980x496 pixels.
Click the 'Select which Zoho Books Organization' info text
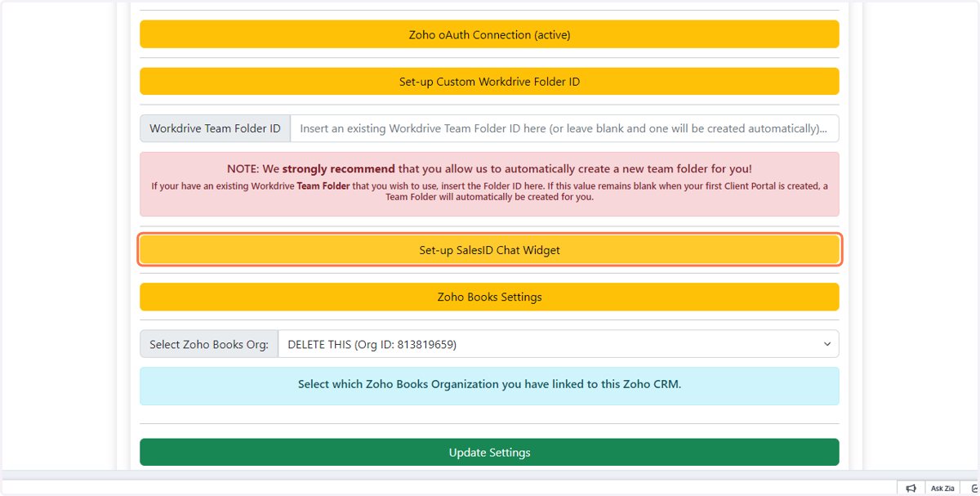coord(489,384)
